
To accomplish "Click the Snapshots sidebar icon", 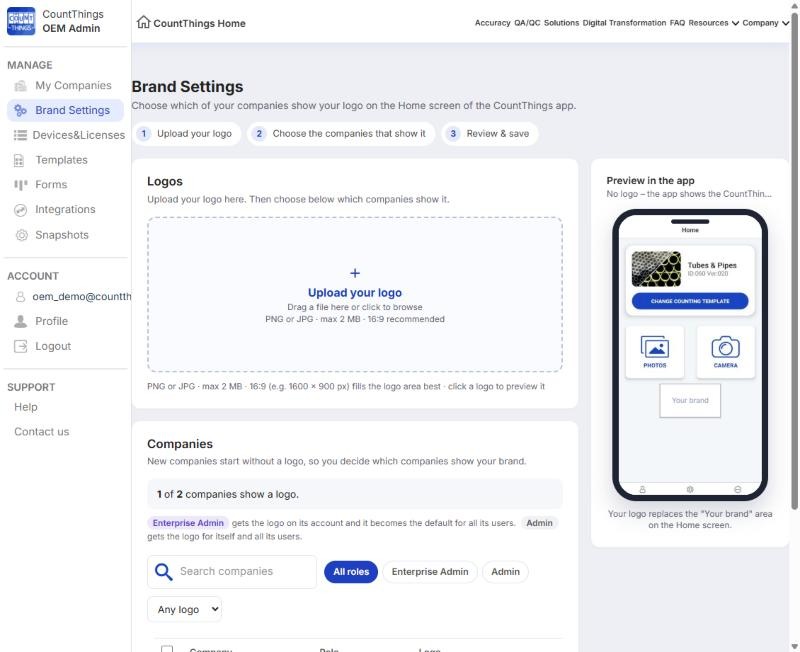I will [21, 235].
